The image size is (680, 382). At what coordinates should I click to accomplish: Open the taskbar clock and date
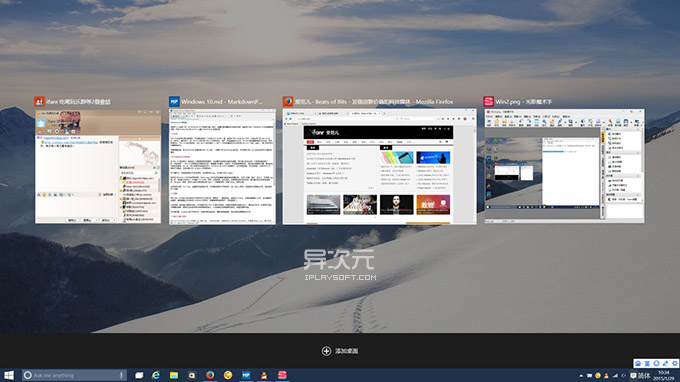point(664,375)
